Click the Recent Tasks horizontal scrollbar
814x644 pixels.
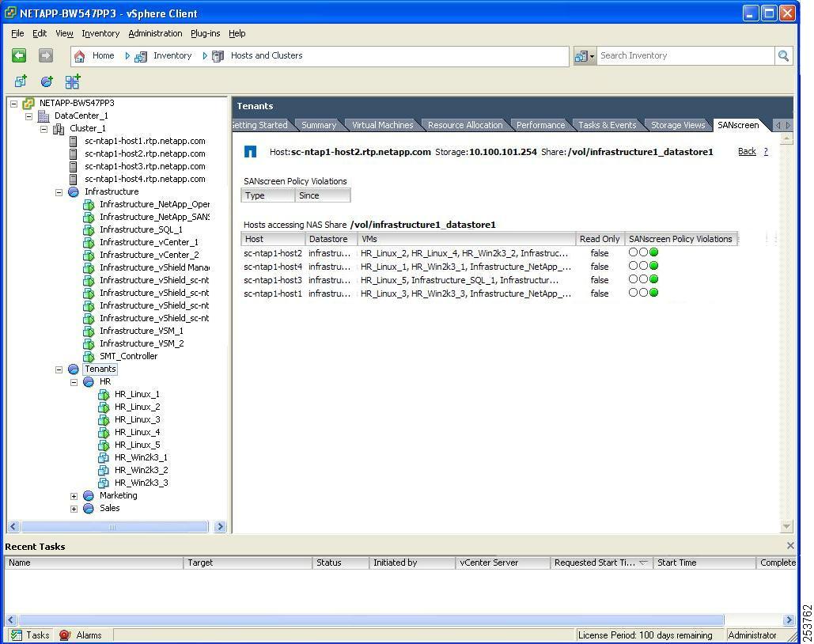(x=371, y=620)
